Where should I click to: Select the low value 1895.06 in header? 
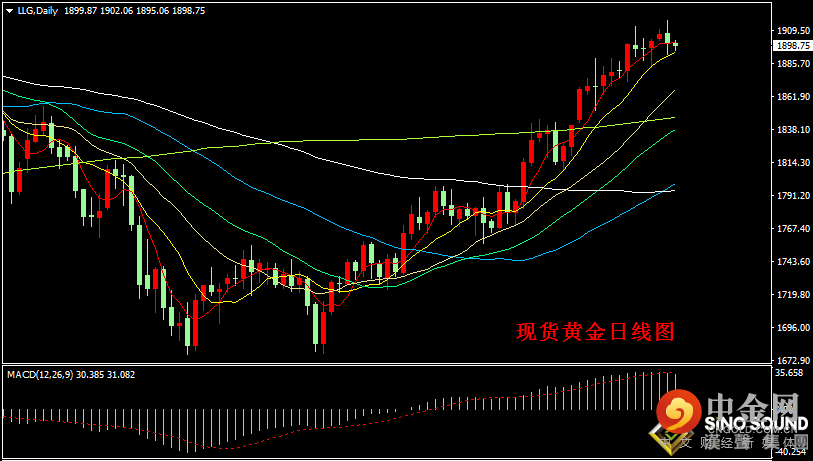[152, 11]
